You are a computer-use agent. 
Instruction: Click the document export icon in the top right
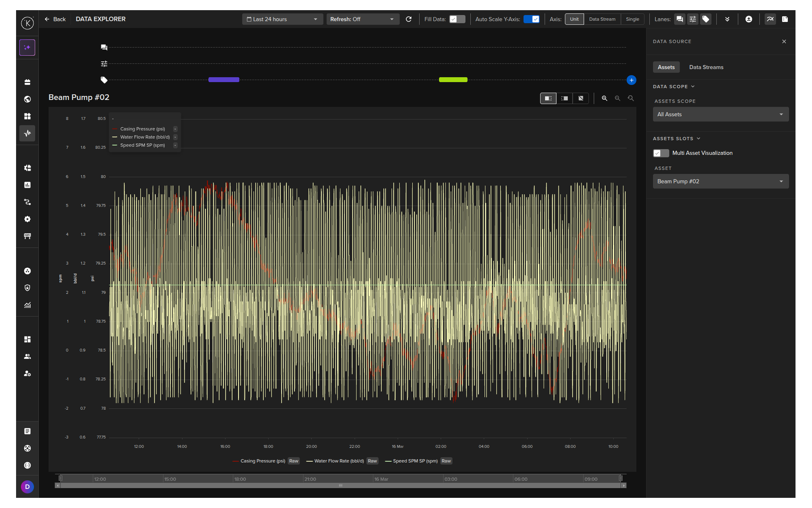[785, 19]
